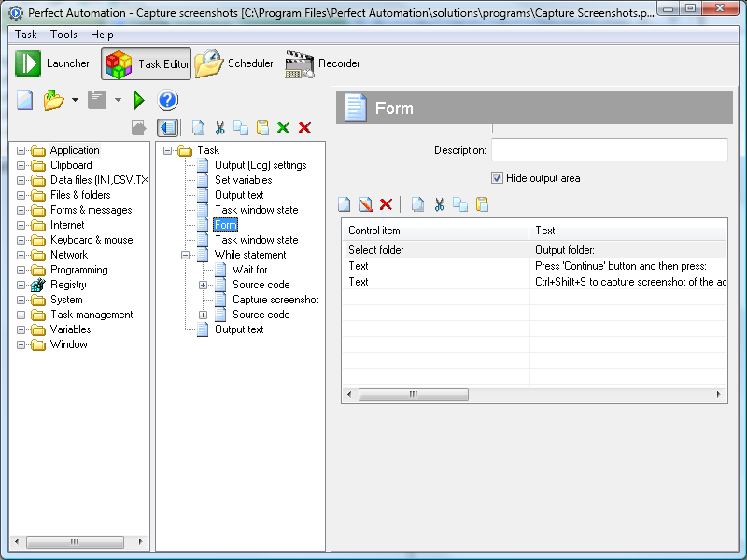
Task: Create a new task file
Action: (25, 100)
